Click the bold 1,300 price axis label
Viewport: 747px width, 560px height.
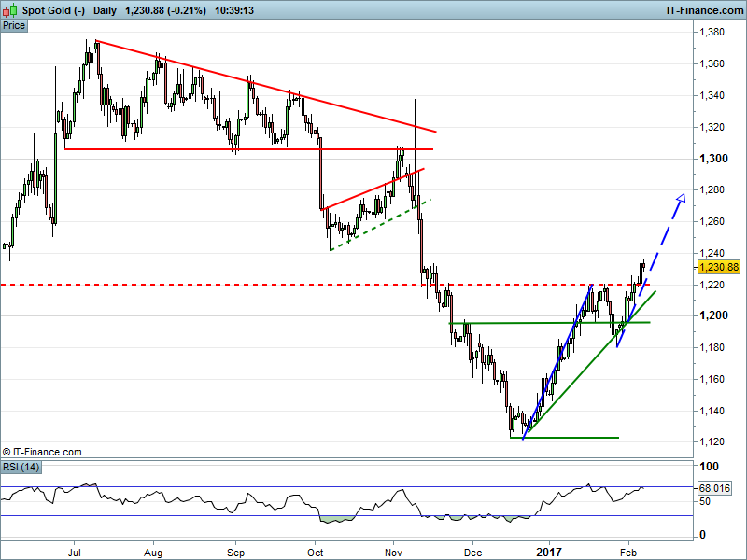point(713,159)
